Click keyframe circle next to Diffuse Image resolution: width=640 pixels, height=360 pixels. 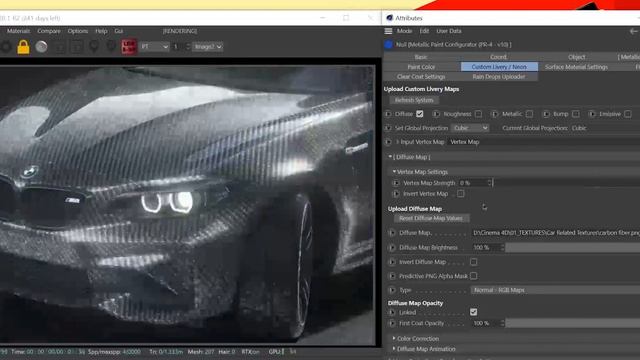(x=388, y=114)
